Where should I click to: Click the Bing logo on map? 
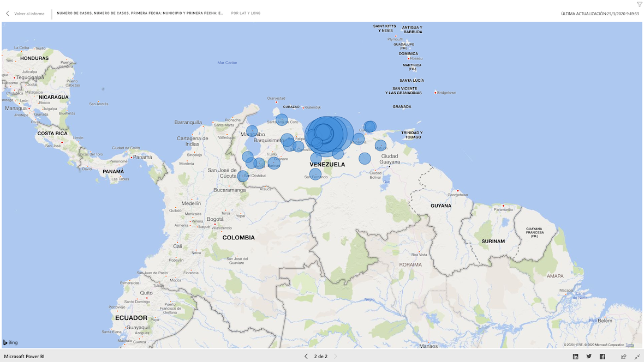click(x=10, y=342)
